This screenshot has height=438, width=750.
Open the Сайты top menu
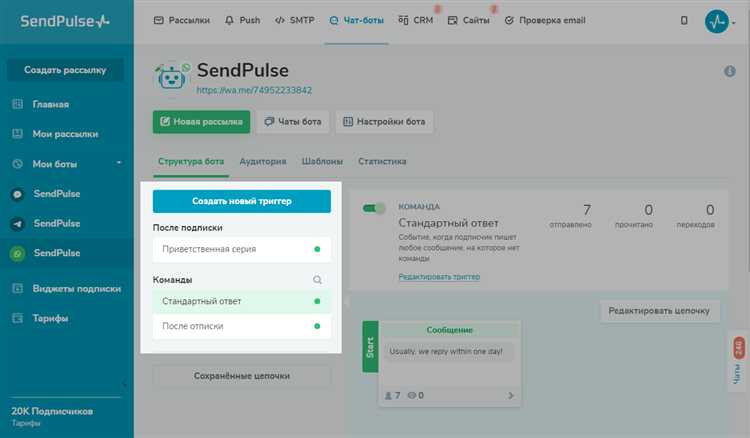(468, 20)
